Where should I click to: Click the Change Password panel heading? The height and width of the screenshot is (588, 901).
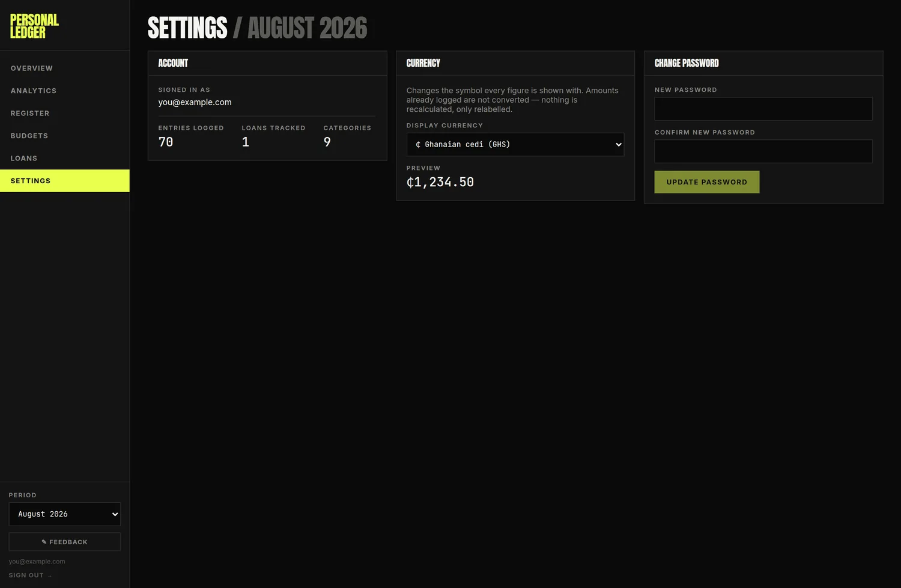coord(687,63)
